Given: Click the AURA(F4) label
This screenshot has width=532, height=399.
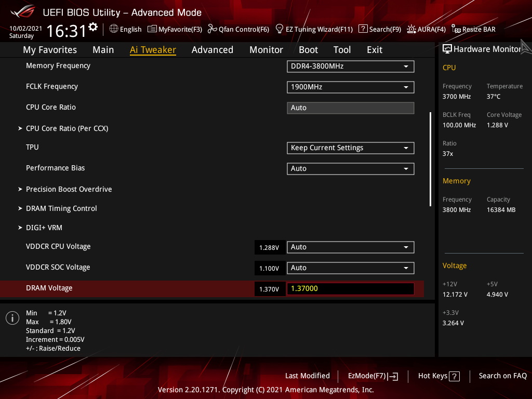Looking at the screenshot, I should point(432,30).
